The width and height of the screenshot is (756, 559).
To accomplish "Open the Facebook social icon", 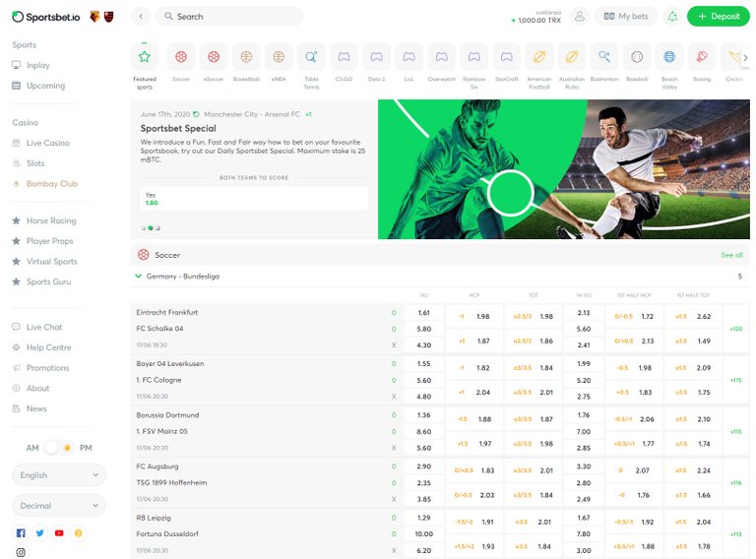I will pos(21,533).
